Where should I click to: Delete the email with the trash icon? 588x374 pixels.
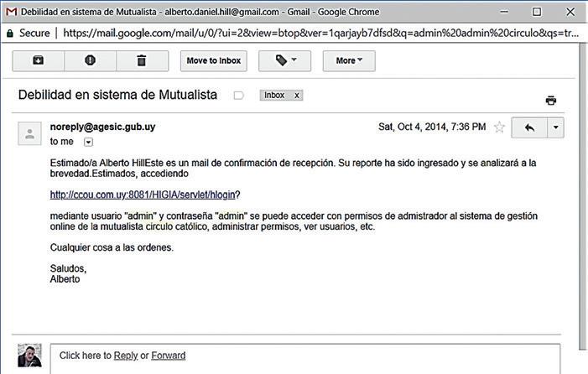[x=142, y=60]
